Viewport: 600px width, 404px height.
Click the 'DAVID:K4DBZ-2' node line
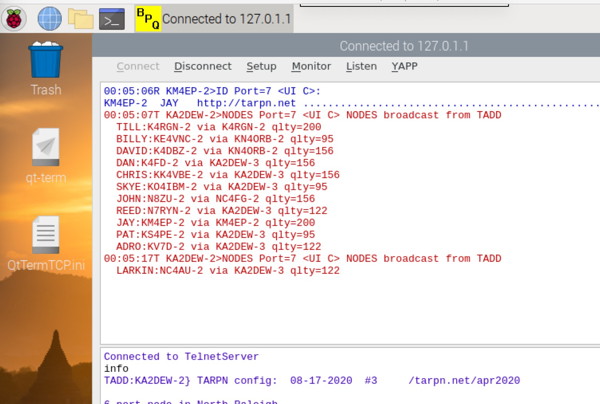click(x=225, y=151)
